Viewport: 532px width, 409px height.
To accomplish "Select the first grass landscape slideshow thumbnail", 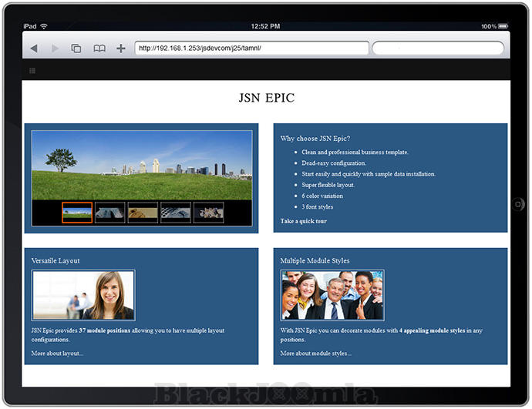I will (x=77, y=213).
